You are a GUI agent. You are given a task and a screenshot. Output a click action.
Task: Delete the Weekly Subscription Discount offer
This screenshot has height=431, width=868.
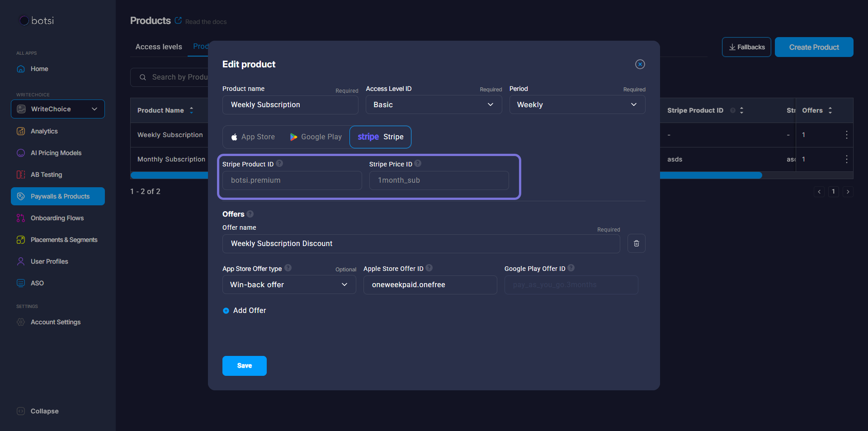pos(636,244)
